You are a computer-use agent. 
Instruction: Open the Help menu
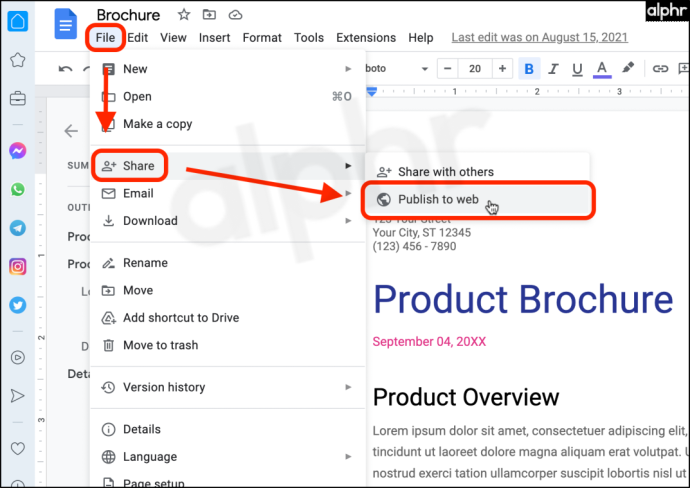421,37
